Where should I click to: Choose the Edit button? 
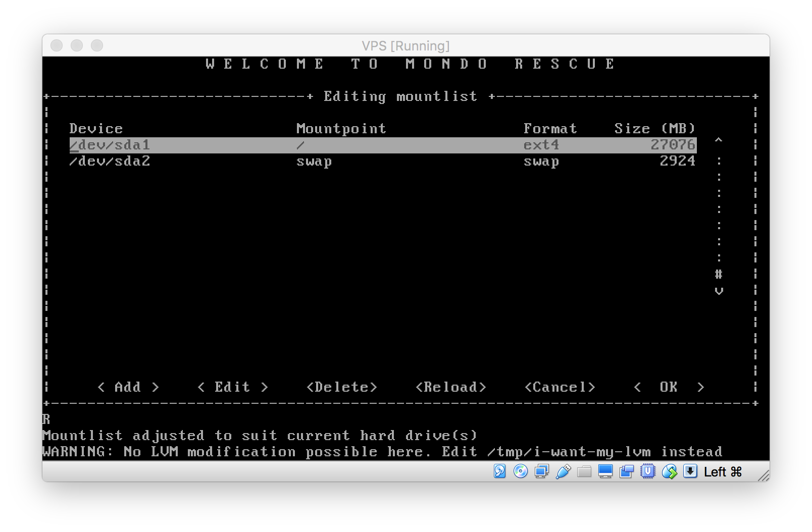(x=232, y=387)
